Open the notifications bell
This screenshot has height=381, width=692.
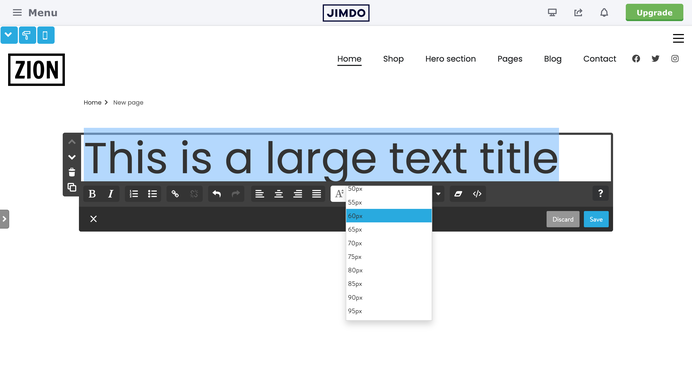point(604,12)
